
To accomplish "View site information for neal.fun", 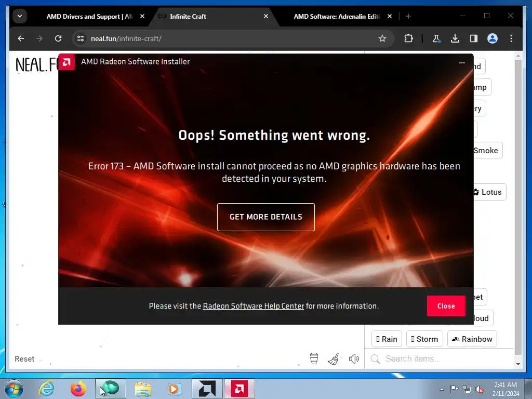I will coord(81,38).
